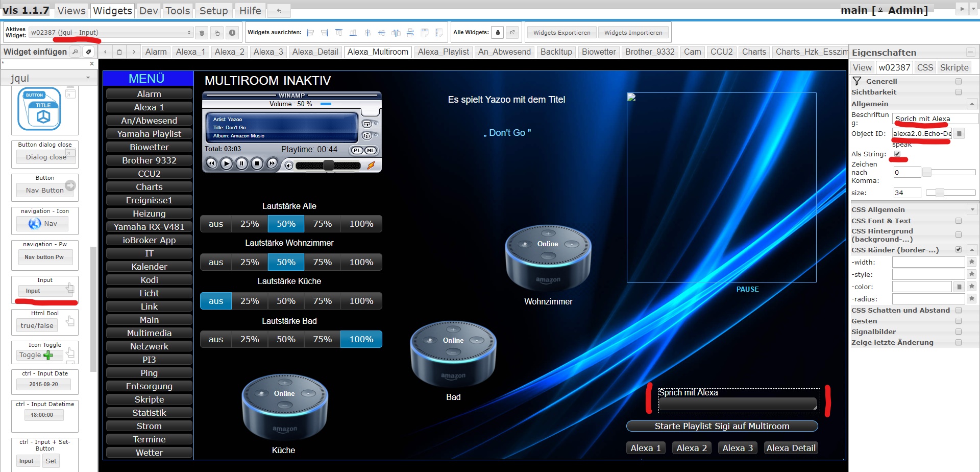Enable the Gesten section checkbox
Viewport: 980px width, 472px height.
pyautogui.click(x=959, y=321)
